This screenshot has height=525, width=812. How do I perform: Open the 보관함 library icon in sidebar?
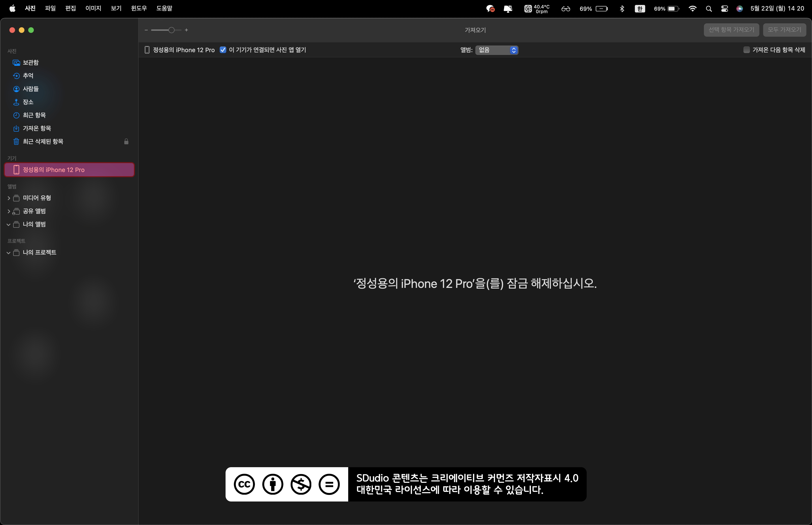tap(16, 63)
